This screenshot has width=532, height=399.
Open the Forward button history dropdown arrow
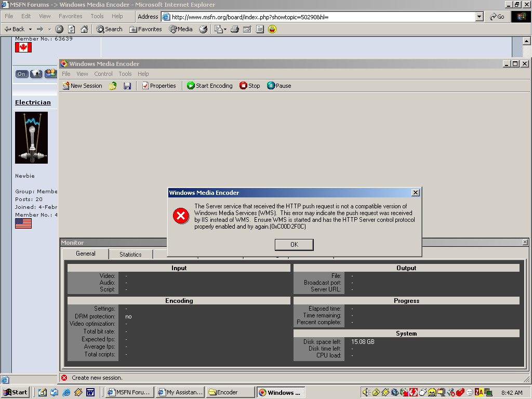coord(49,29)
